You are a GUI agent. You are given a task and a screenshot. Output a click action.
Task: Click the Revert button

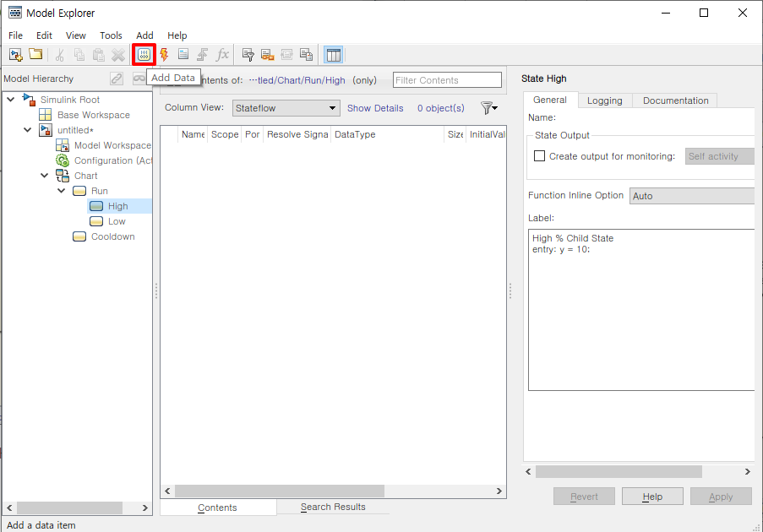584,497
